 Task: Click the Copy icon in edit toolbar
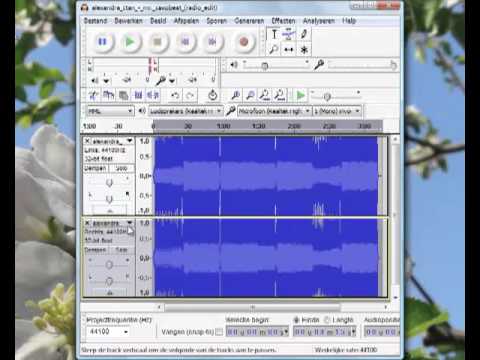coord(108,96)
